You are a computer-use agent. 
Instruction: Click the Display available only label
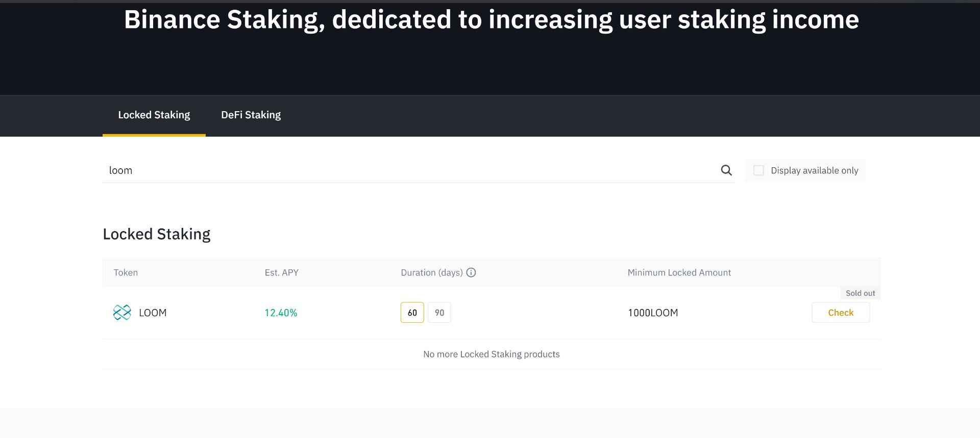click(x=815, y=171)
